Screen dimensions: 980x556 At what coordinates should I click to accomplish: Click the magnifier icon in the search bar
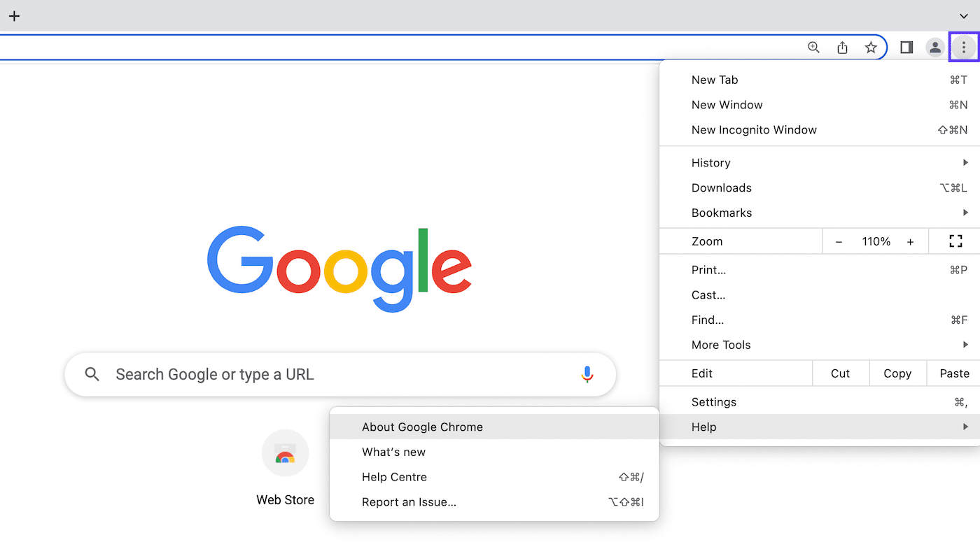point(92,374)
